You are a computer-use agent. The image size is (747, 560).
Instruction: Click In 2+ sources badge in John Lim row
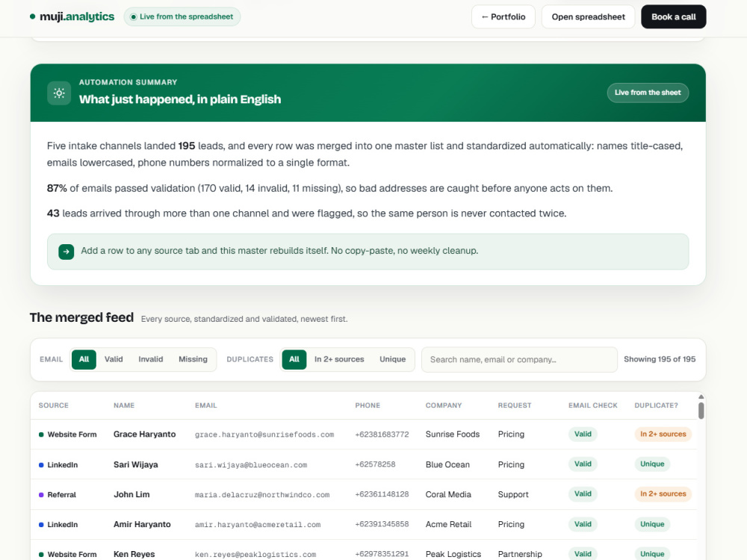click(x=663, y=494)
